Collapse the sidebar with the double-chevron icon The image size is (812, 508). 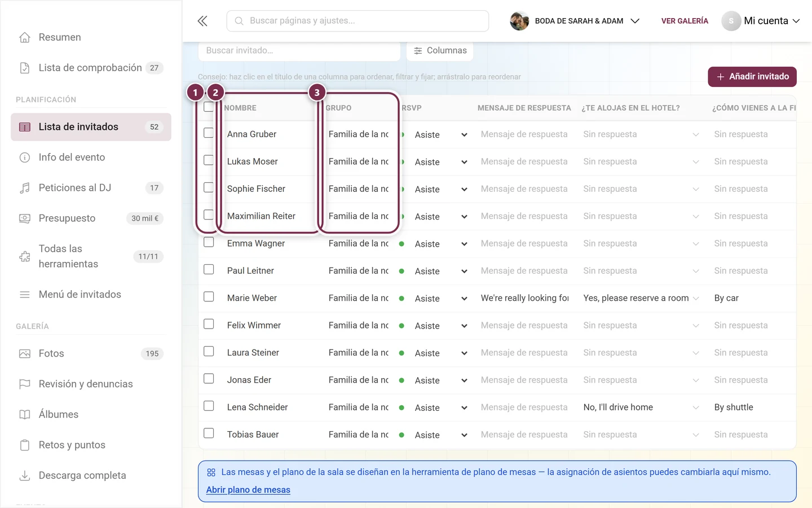tap(202, 21)
